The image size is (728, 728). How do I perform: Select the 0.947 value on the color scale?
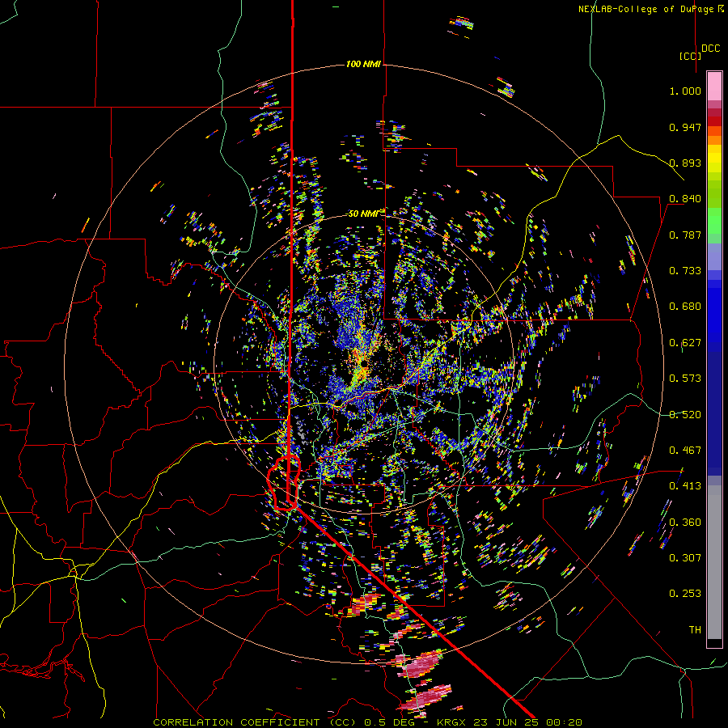(685, 127)
